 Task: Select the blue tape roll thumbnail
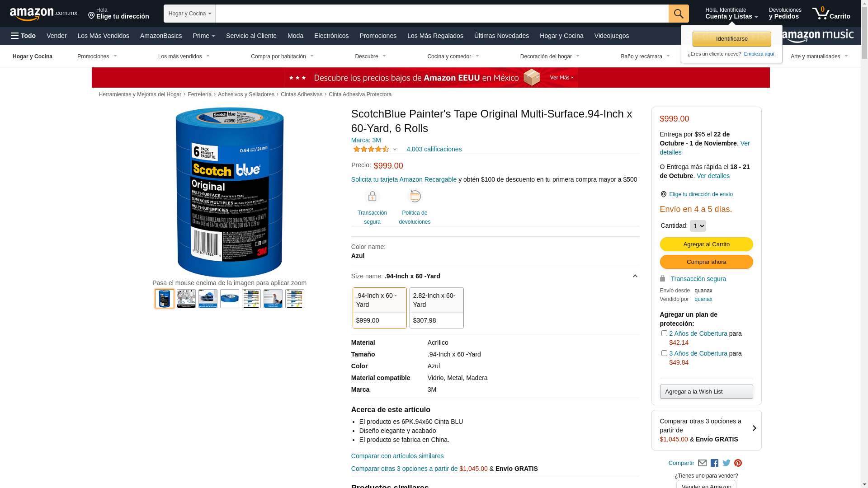coord(230,299)
